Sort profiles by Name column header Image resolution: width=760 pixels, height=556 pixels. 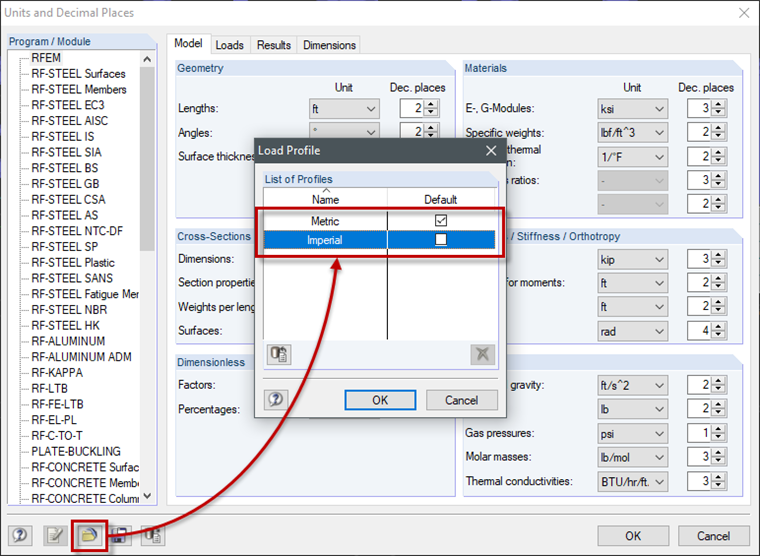pos(325,199)
